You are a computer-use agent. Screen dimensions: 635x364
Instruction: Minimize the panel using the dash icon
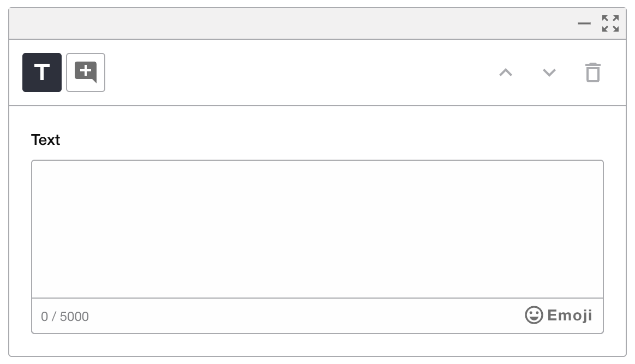coord(584,24)
